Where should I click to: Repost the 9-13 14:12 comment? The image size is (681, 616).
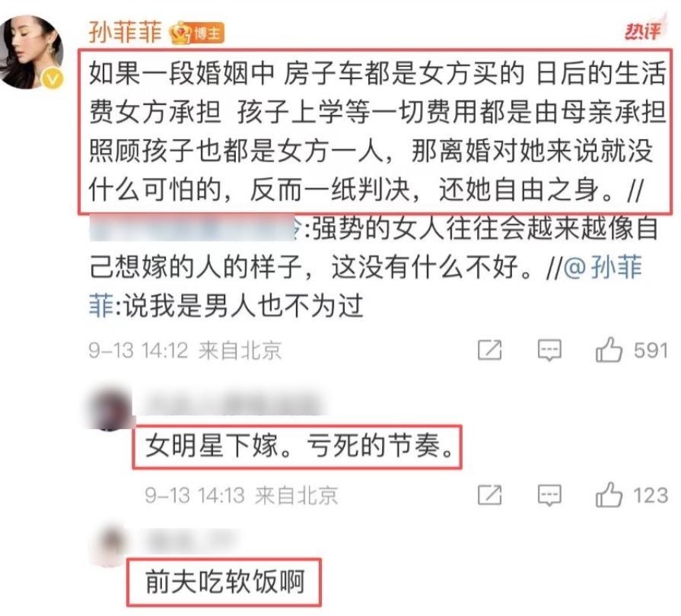(x=489, y=350)
